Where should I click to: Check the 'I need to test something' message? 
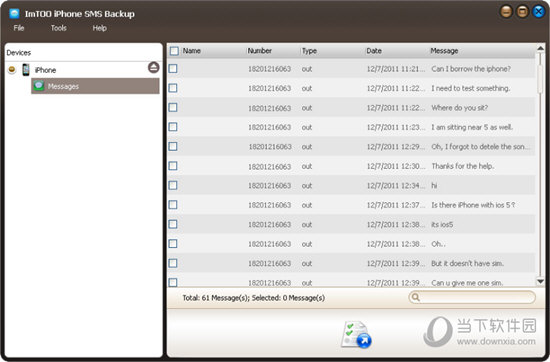click(173, 88)
